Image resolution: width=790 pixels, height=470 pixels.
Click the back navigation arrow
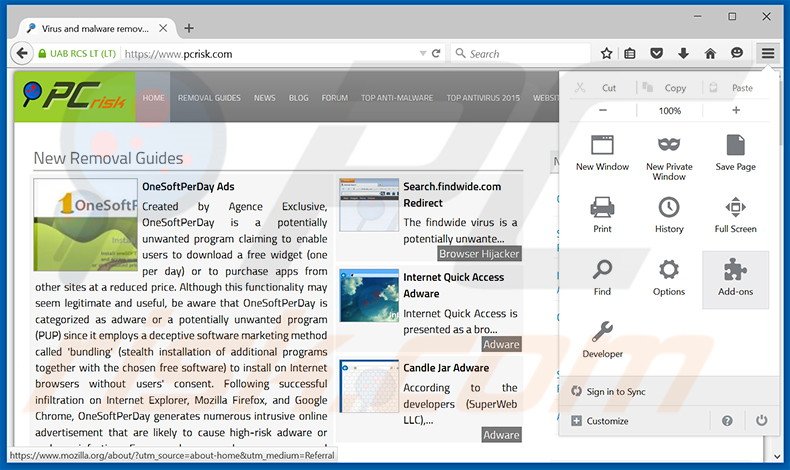coord(22,53)
